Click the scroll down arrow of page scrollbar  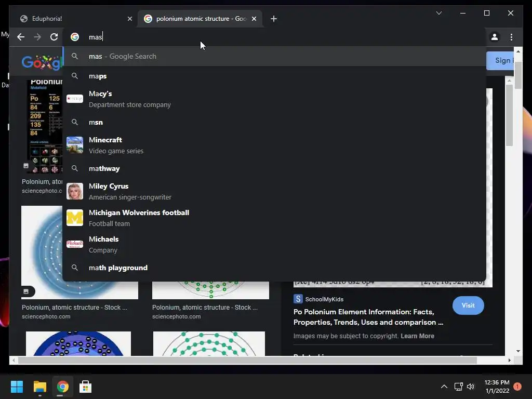tap(518, 351)
